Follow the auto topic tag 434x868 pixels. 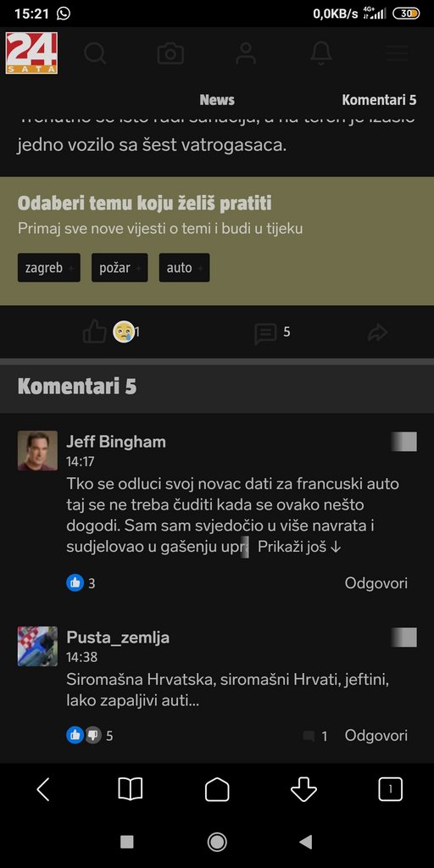point(184,268)
